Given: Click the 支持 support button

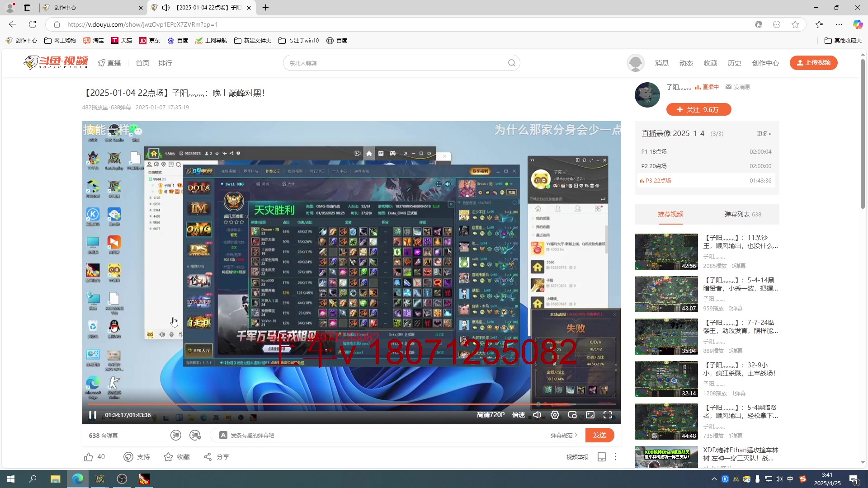Looking at the screenshot, I should pyautogui.click(x=137, y=457).
